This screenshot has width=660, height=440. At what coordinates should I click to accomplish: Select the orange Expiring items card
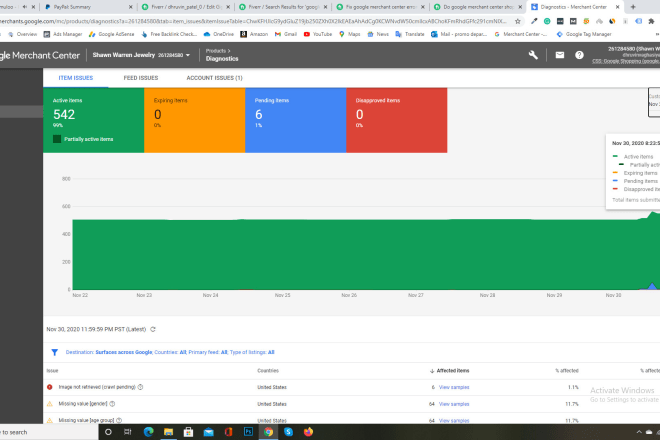194,120
